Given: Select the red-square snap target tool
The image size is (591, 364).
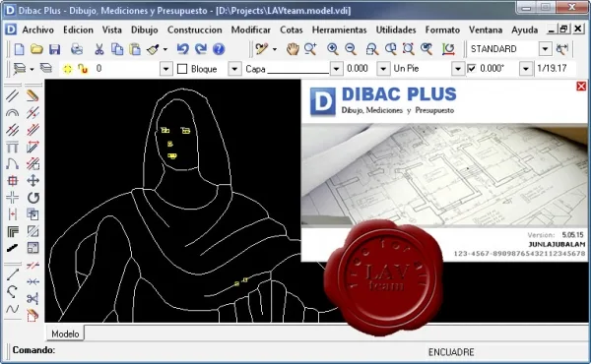Looking at the screenshot, I should [x=13, y=181].
